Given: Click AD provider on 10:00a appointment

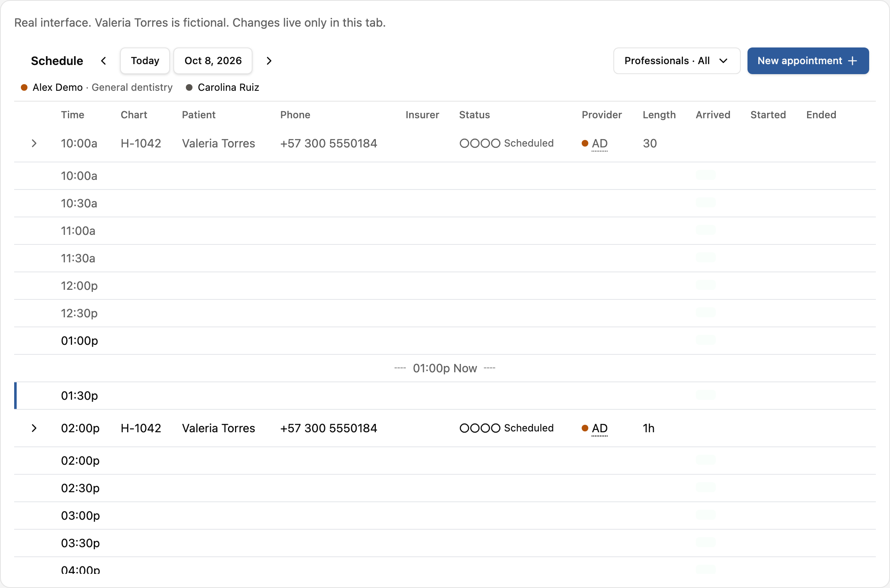Looking at the screenshot, I should (x=600, y=144).
